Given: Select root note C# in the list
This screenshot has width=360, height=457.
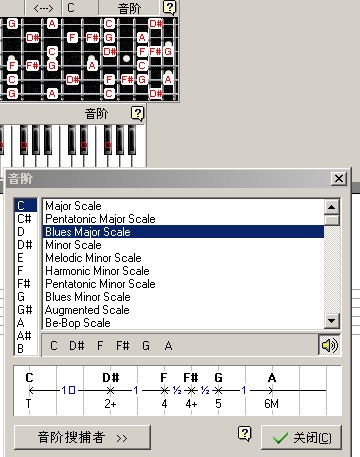Looking at the screenshot, I should (26, 219).
